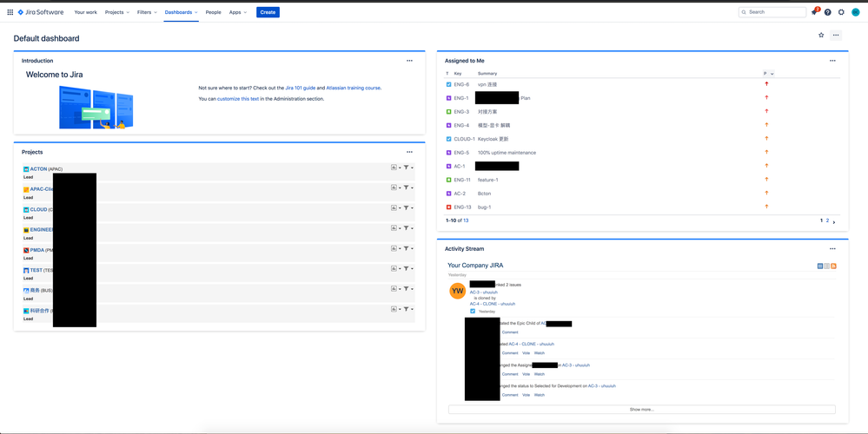Screen dimensions: 868x434
Task: Click the Create button
Action: tap(268, 12)
